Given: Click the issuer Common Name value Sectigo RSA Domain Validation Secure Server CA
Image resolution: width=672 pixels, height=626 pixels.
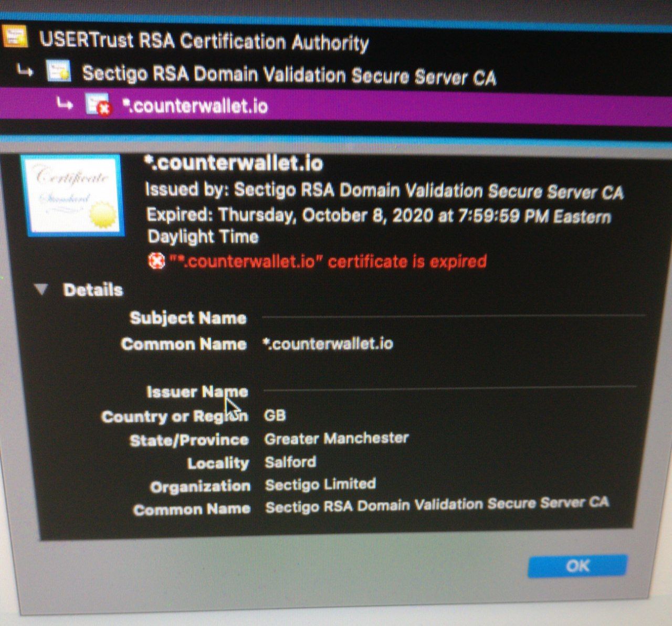Looking at the screenshot, I should pos(437,505).
